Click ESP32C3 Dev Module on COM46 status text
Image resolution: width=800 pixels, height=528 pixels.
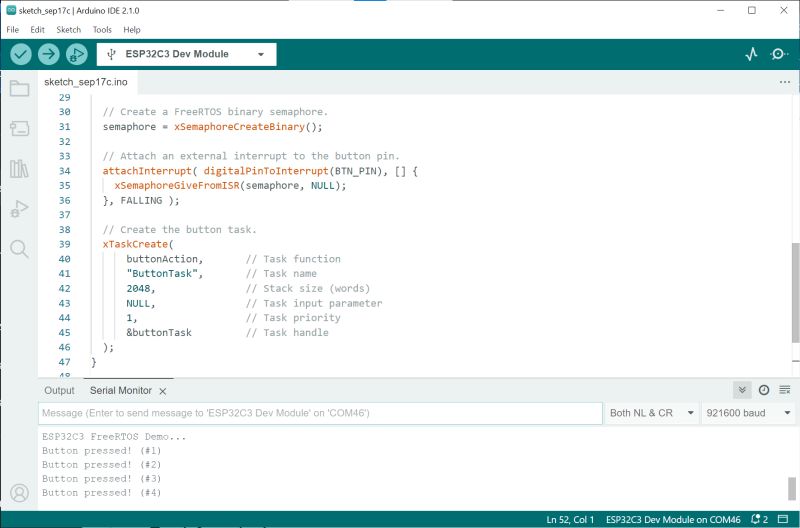tap(673, 519)
